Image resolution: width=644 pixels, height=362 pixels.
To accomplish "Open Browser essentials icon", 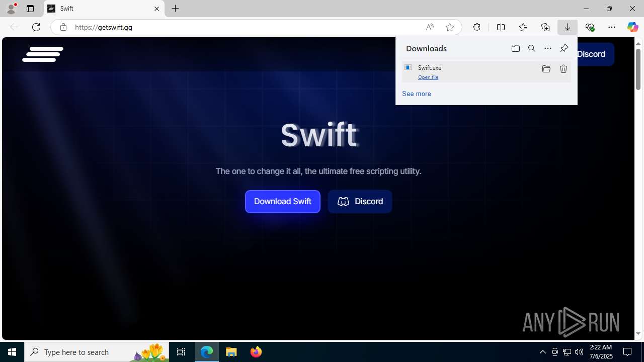I will 590,27.
